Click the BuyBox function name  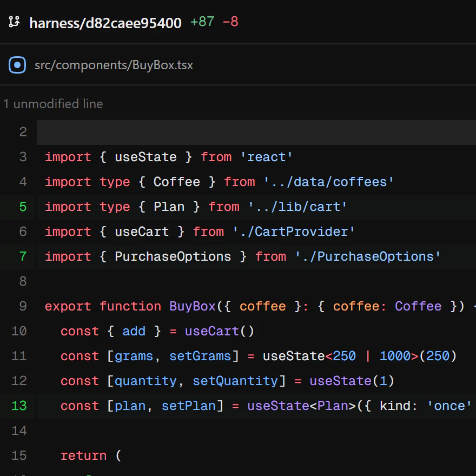(x=193, y=306)
